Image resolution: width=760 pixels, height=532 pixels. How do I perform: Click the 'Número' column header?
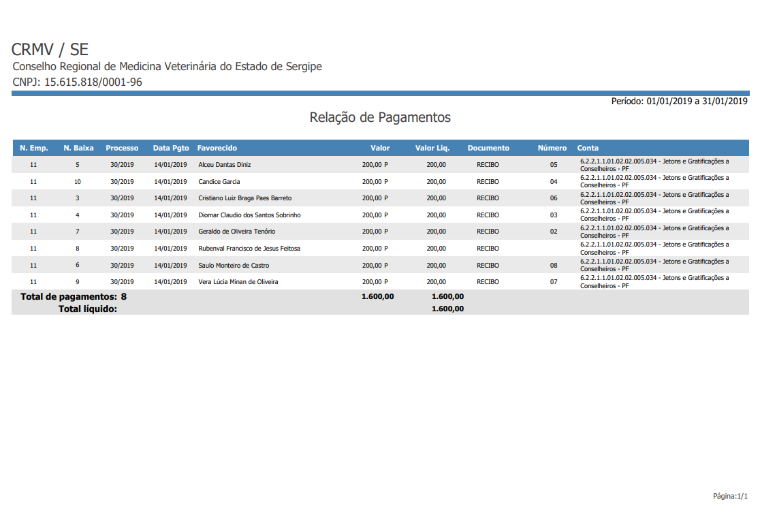552,148
